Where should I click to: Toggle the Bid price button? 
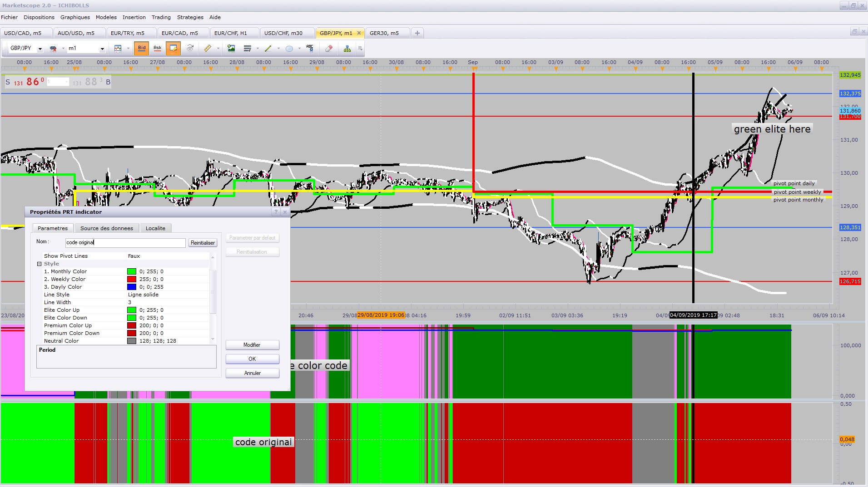(x=142, y=48)
